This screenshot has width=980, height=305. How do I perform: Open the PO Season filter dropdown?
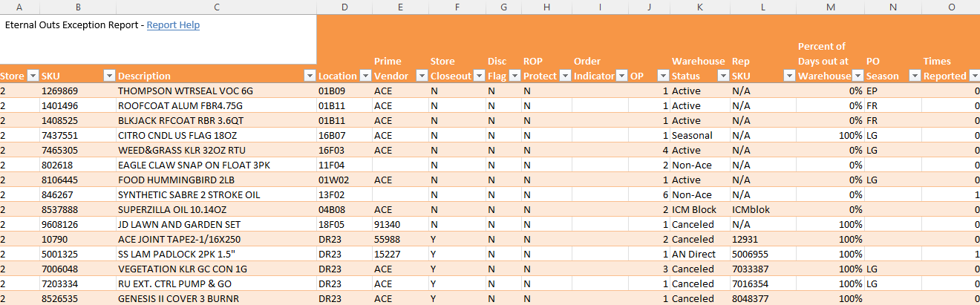914,76
